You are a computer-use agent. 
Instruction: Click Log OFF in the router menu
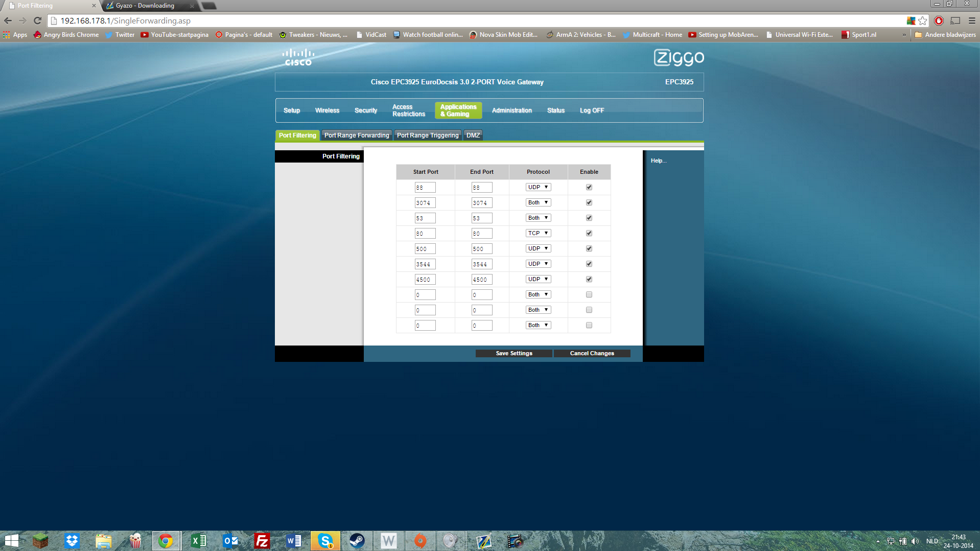pyautogui.click(x=592, y=110)
